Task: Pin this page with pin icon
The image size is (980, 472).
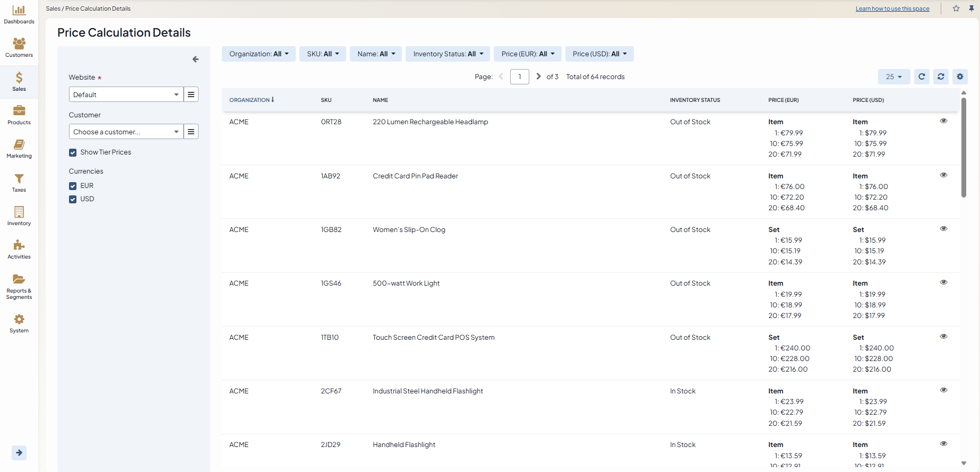Action: point(972,8)
